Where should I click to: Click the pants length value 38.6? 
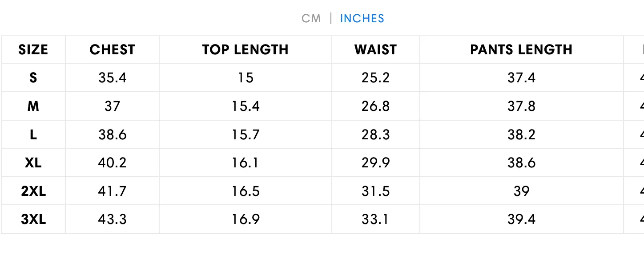(x=522, y=163)
